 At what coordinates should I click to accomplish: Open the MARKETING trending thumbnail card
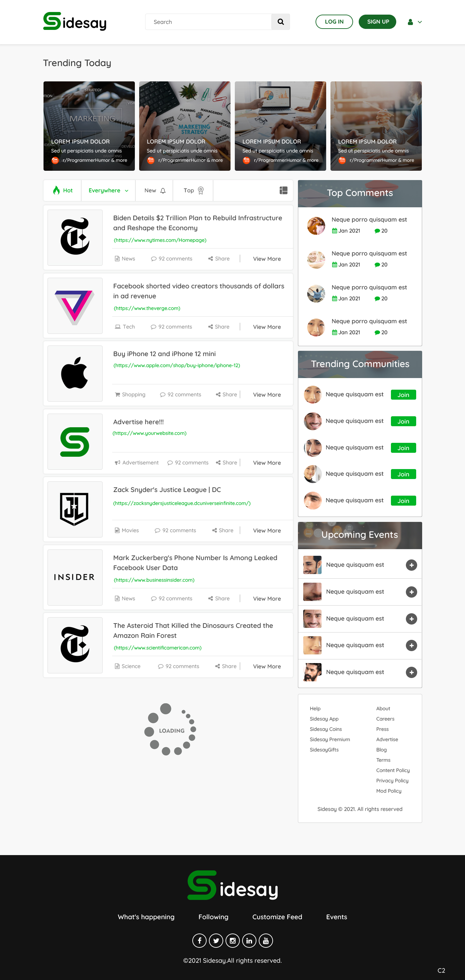click(89, 126)
